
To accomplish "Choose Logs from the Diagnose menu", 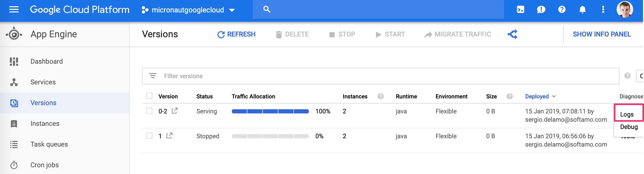I will pyautogui.click(x=627, y=114).
